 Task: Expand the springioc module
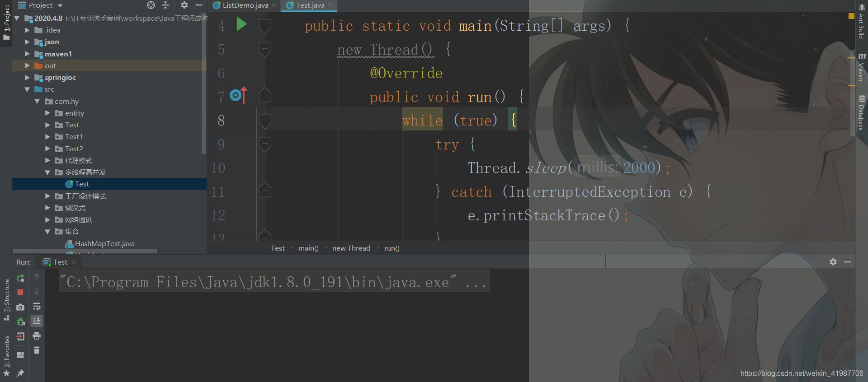[x=27, y=78]
